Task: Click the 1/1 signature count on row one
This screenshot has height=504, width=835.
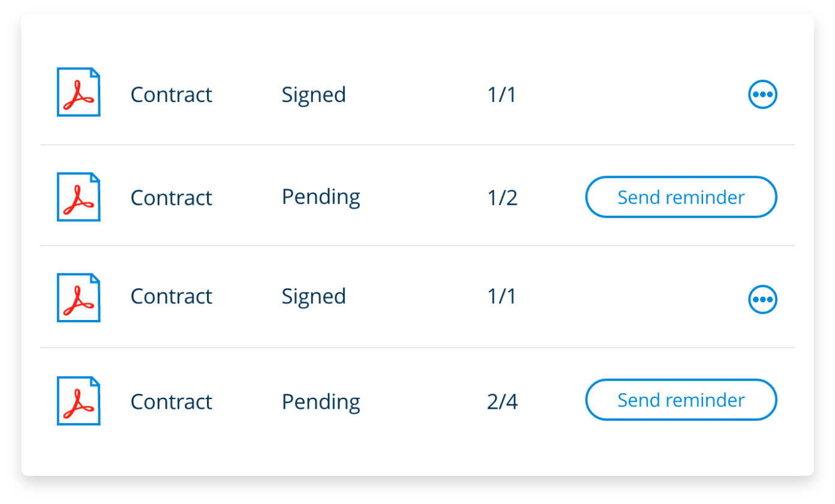Action: [x=502, y=94]
